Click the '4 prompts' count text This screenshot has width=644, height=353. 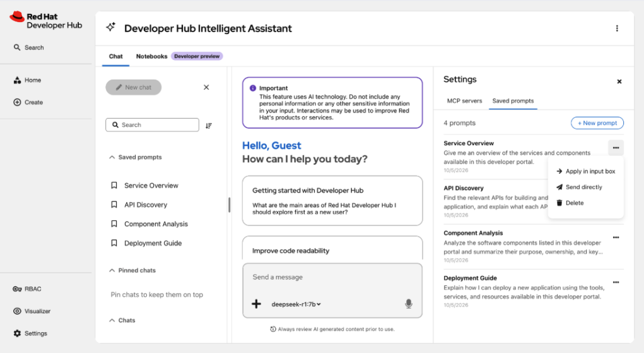click(x=460, y=123)
